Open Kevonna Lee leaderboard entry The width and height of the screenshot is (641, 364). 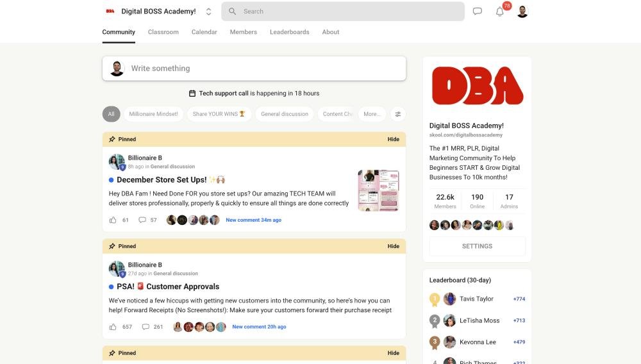pyautogui.click(x=477, y=342)
